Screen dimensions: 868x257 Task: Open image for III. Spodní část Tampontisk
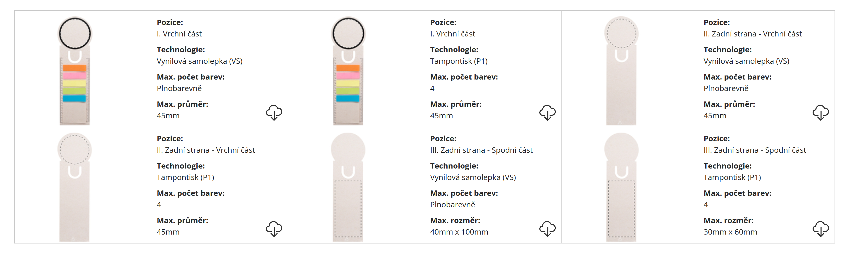point(621,187)
